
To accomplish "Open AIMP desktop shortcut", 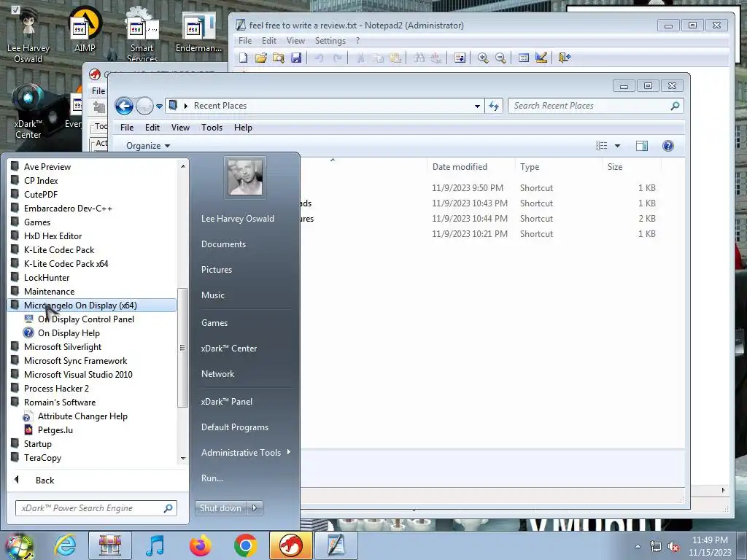I will (85, 29).
